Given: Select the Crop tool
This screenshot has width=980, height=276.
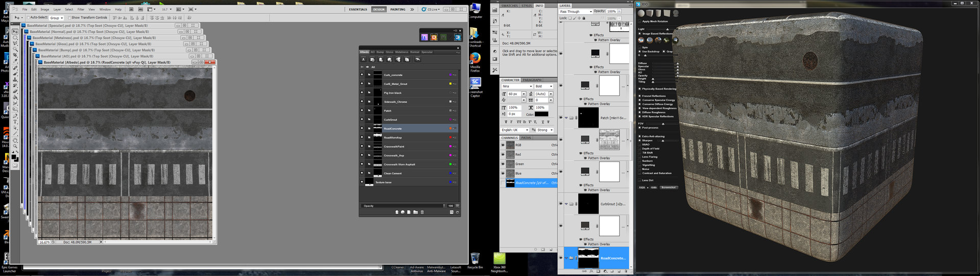Looking at the screenshot, I should click(15, 55).
